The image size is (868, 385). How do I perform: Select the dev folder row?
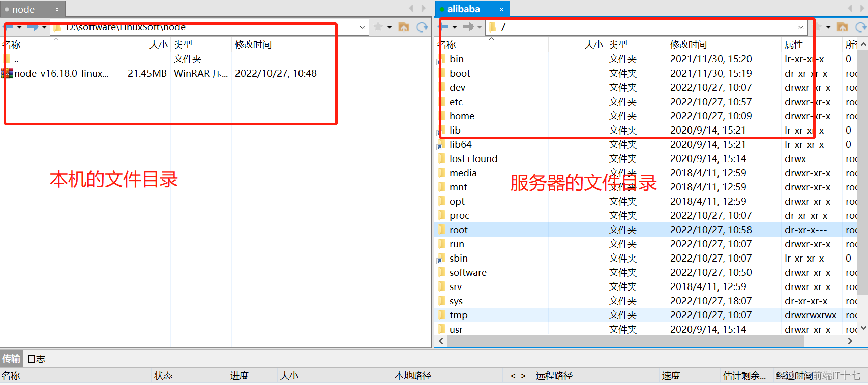(x=646, y=87)
